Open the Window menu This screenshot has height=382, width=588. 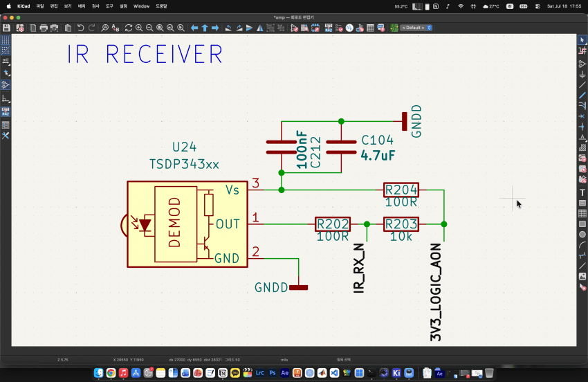point(141,6)
